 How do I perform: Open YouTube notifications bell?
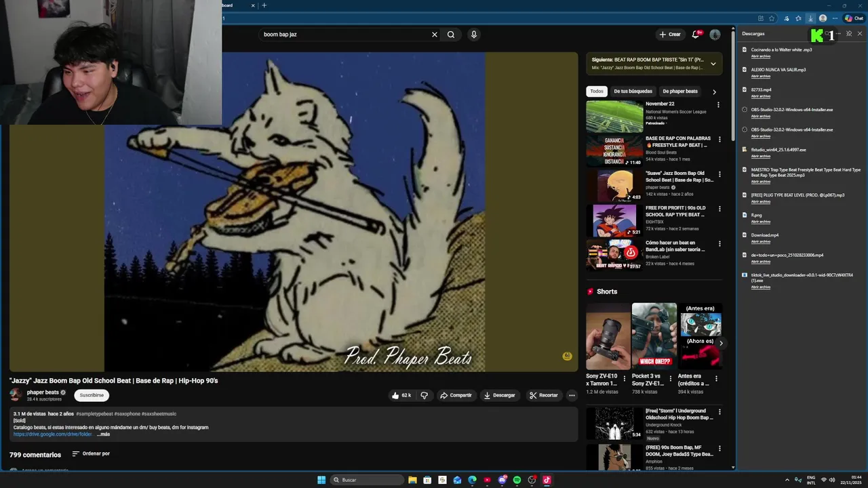pos(696,34)
